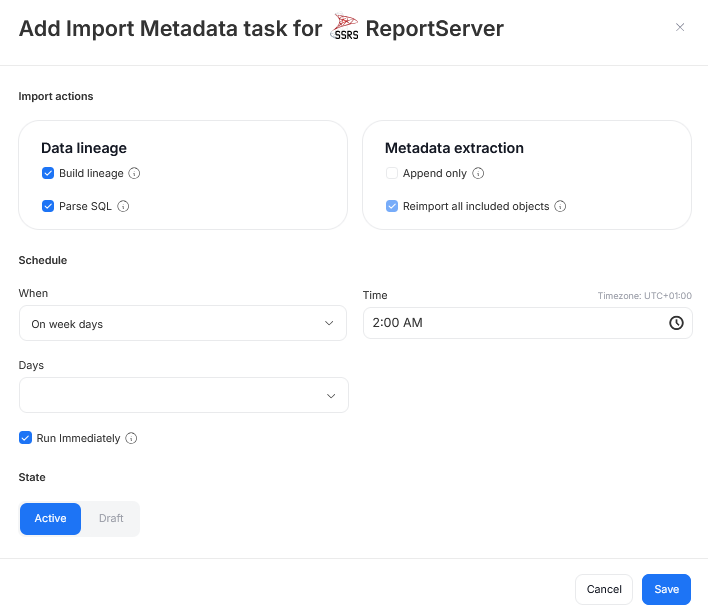Screen dimensions: 708x612
Task: Click info icon next to Append only
Action: [x=478, y=173]
